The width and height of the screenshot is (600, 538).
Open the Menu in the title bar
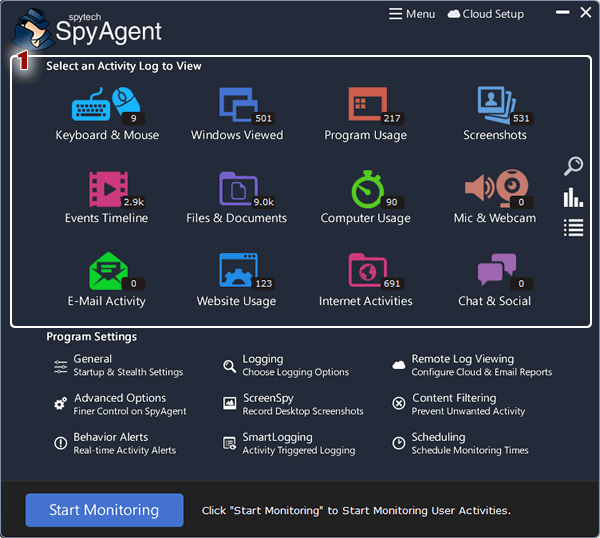(412, 14)
